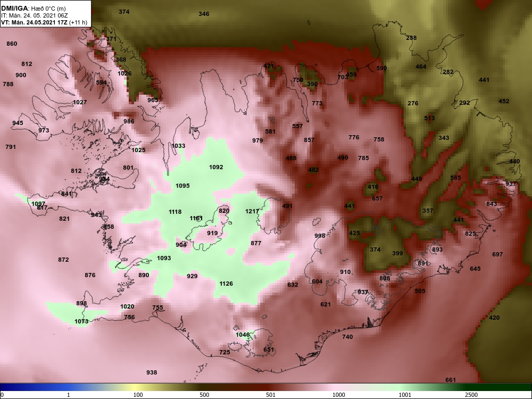Click the legend label 100
This screenshot has width=532, height=399.
(138, 395)
